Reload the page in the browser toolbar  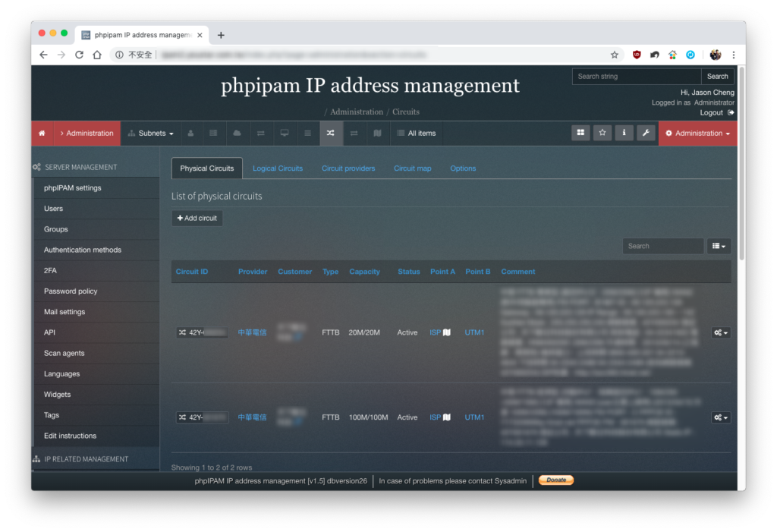tap(79, 55)
